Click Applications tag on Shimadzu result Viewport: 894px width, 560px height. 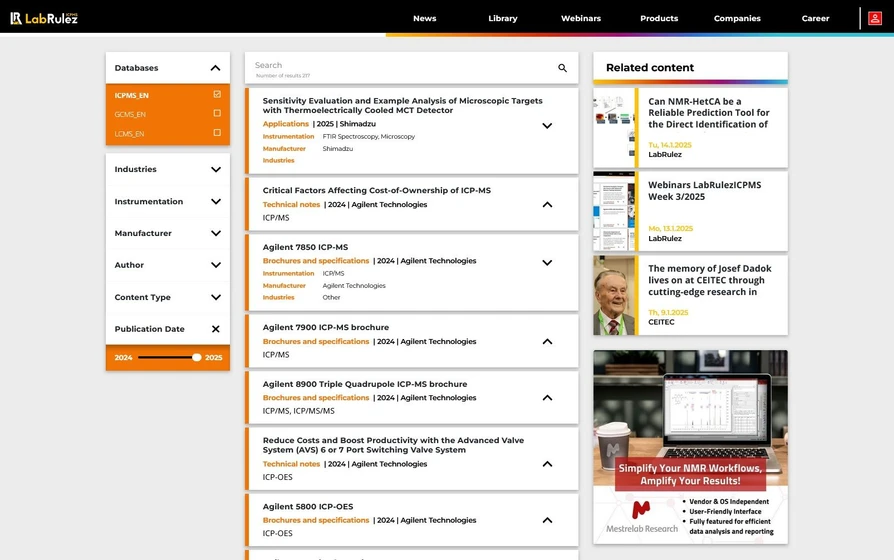(285, 124)
